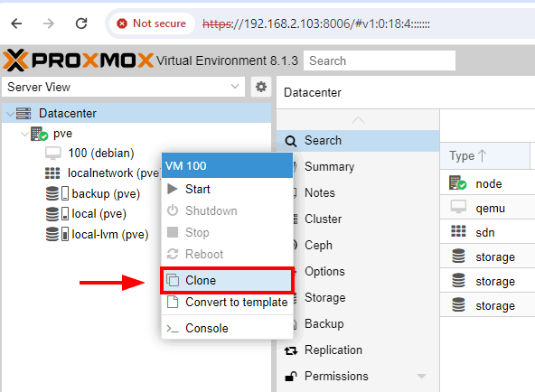Open the Server View dropdown

point(123,87)
